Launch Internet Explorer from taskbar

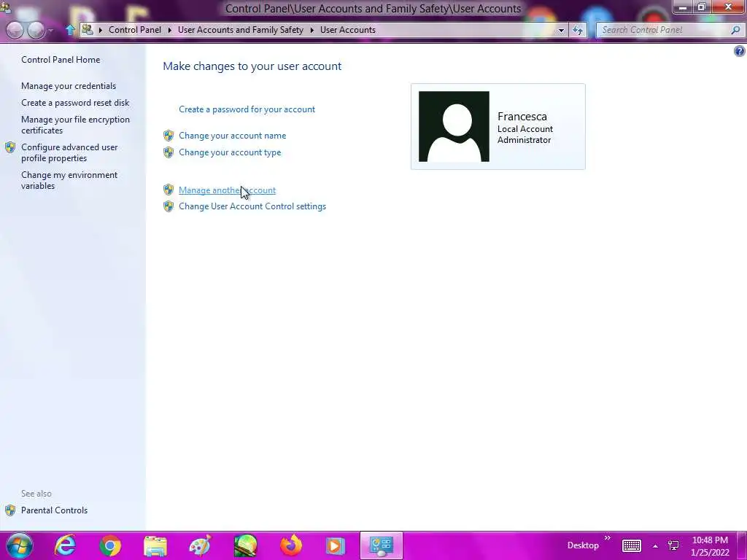click(x=65, y=545)
